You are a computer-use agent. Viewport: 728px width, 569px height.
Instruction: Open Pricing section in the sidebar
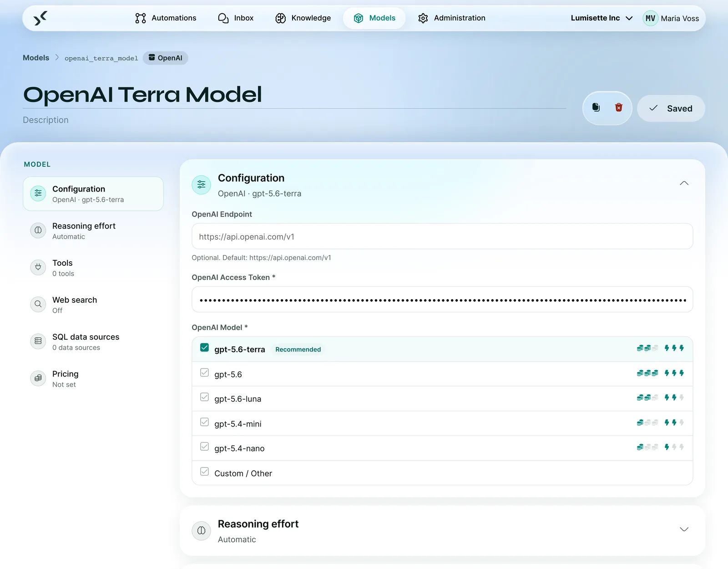pos(93,379)
